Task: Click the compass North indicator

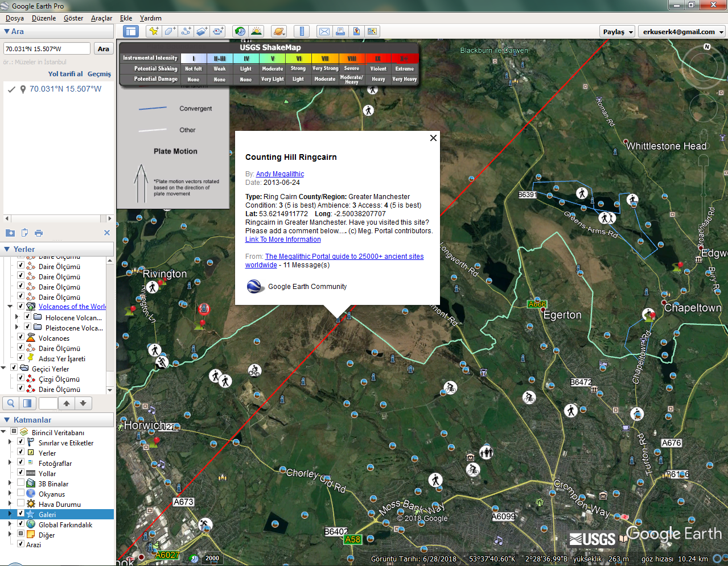Action: point(707,47)
